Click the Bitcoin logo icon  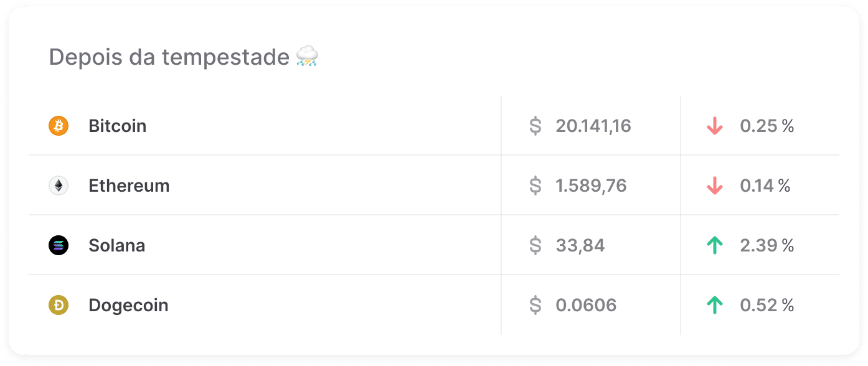click(58, 125)
